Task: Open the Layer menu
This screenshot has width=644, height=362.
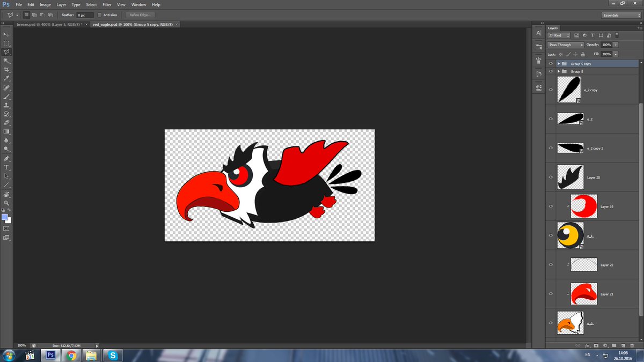Action: coord(62,5)
